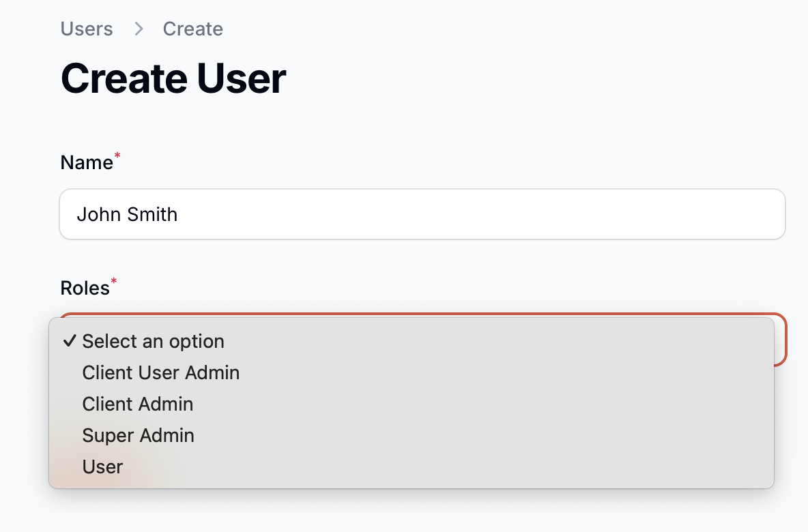Choose the plain User role option
Viewport: 808px width, 532px height.
coord(102,467)
